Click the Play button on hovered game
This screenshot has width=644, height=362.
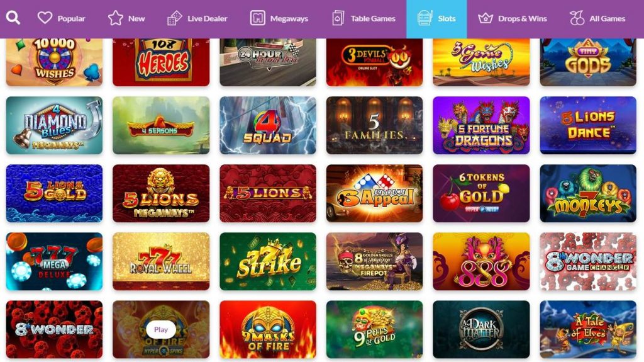(x=160, y=329)
